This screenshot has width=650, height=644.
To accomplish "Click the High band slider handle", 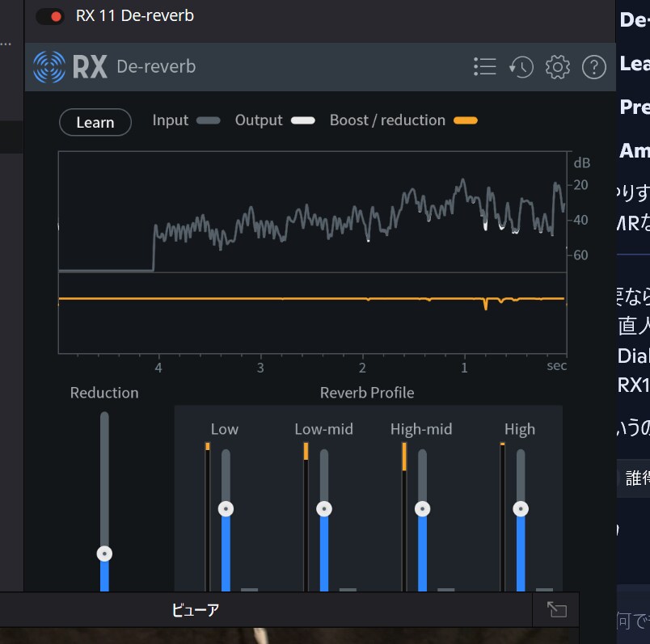I will 521,509.
